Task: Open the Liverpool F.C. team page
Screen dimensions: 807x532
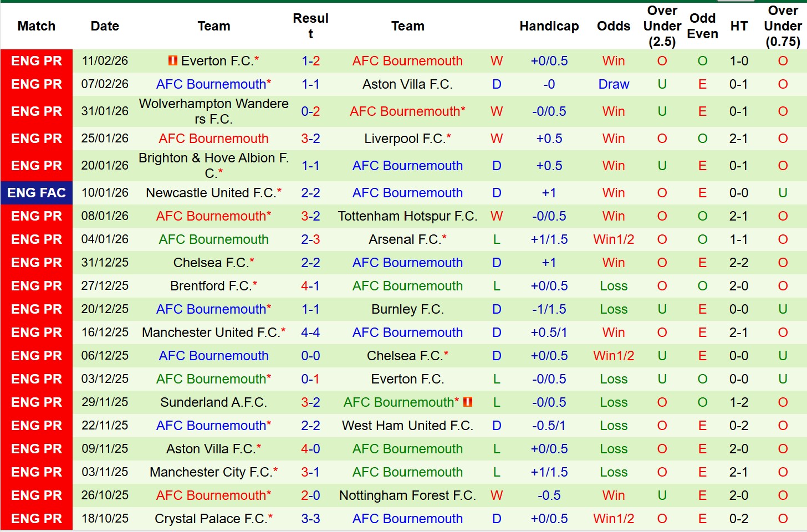Action: [405, 139]
